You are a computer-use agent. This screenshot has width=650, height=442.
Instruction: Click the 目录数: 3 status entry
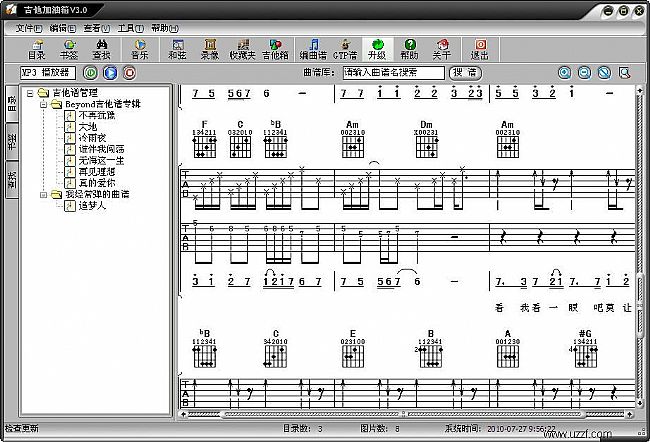tap(303, 428)
